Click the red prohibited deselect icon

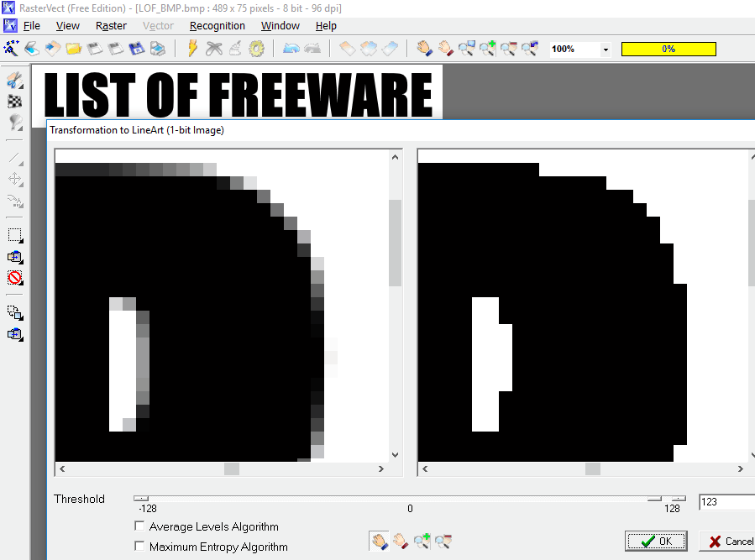pos(15,278)
